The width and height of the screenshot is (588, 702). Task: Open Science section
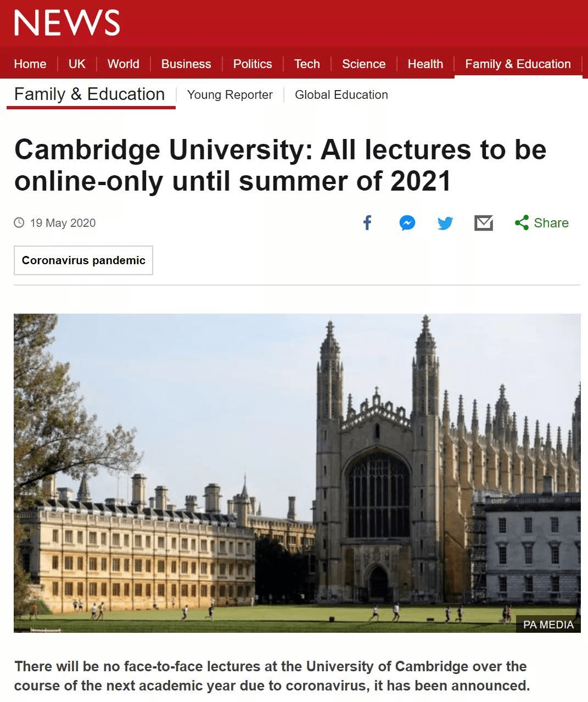pos(364,64)
